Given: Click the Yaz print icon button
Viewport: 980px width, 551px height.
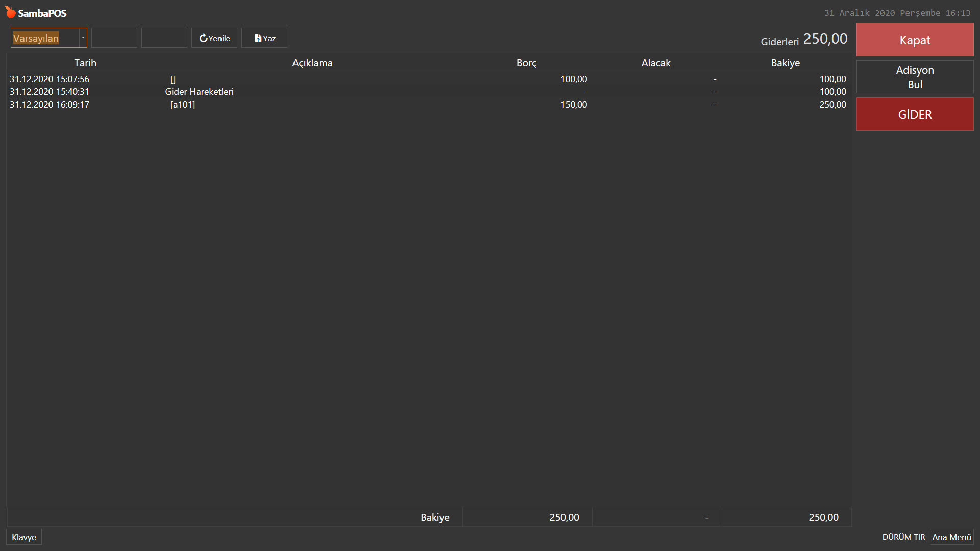Looking at the screenshot, I should coord(264,38).
